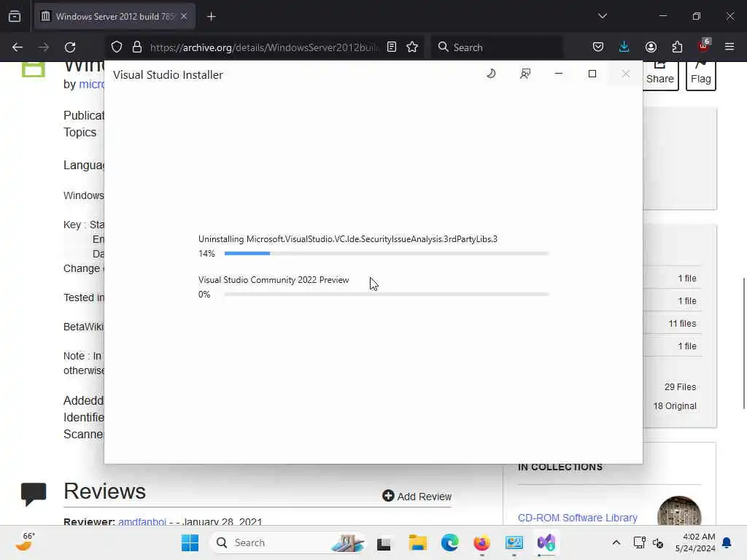Open Windows Start menu
747x560 pixels.
[190, 542]
